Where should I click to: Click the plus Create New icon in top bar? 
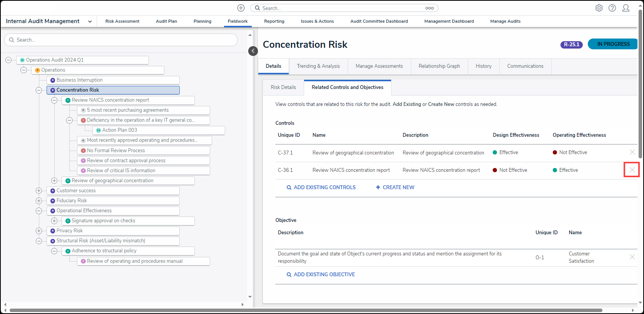241,8
